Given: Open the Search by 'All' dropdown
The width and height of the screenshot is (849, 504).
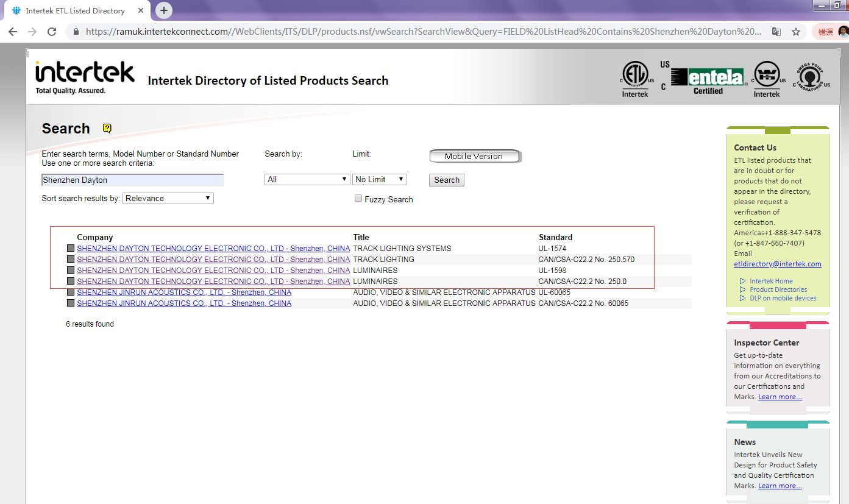Looking at the screenshot, I should tap(307, 179).
